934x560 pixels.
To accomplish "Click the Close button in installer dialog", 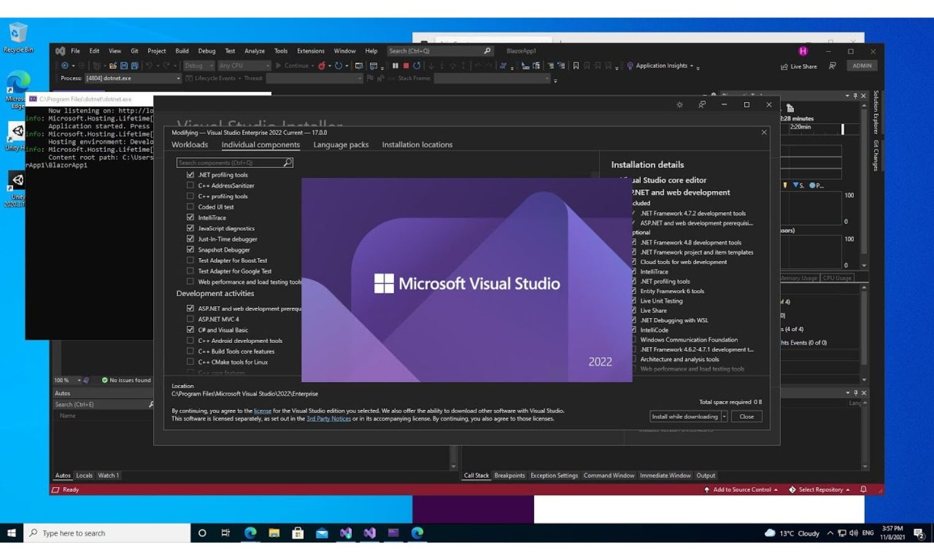I will point(747,417).
